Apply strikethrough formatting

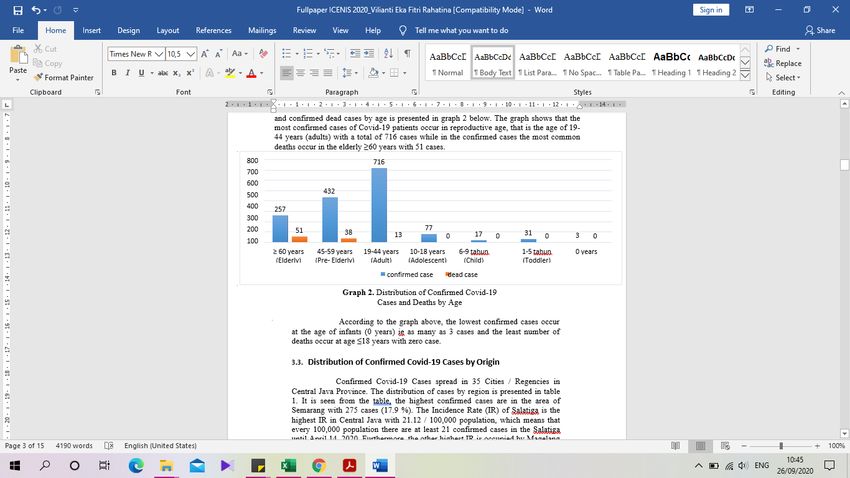tap(163, 73)
